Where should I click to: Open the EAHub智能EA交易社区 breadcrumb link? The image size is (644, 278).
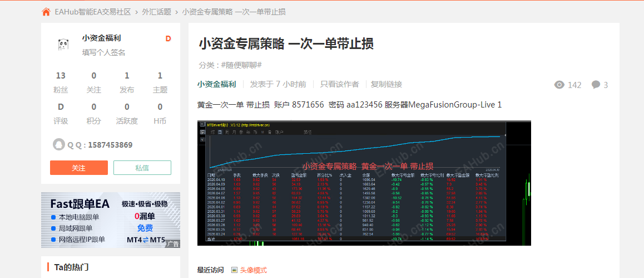coord(92,12)
